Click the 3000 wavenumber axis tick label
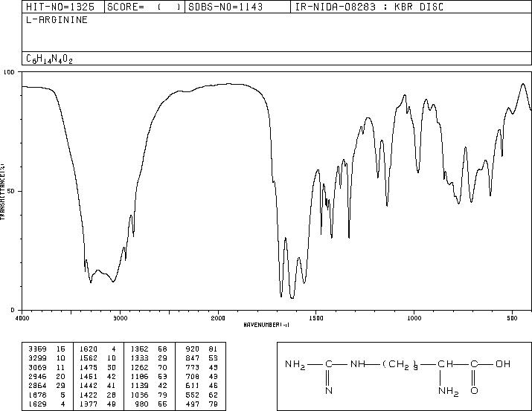The width and height of the screenshot is (532, 411). click(120, 318)
